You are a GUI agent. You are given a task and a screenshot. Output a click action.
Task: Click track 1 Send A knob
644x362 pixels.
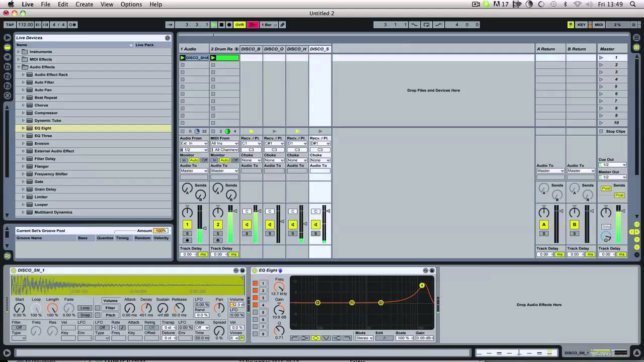click(187, 189)
